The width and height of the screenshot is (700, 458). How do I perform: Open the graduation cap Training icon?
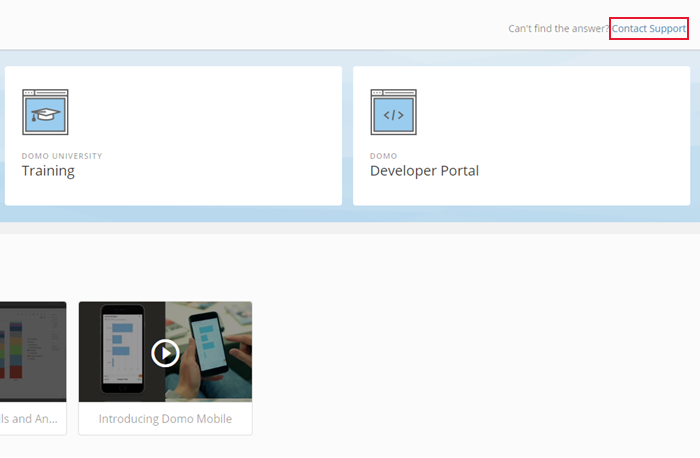[x=45, y=115]
